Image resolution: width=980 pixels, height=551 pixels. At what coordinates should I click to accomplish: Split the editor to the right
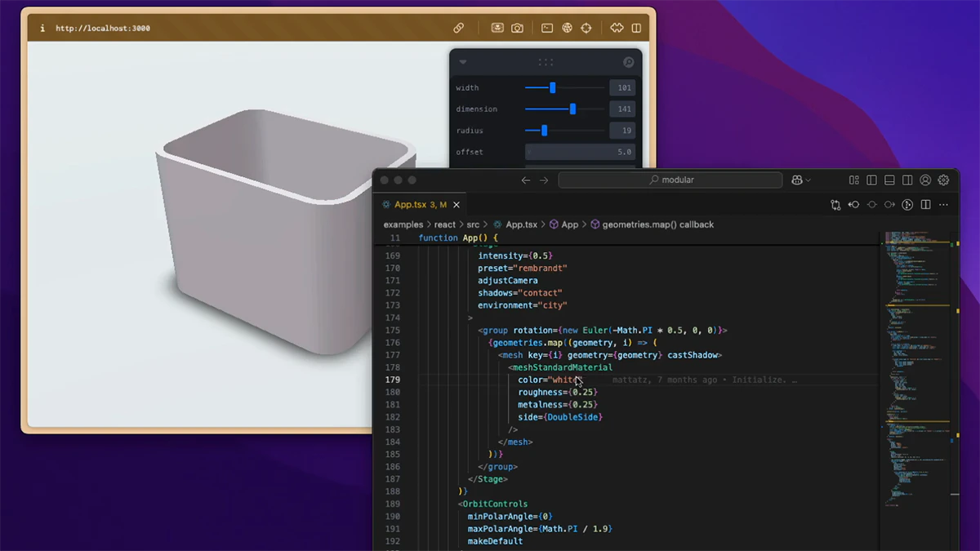[925, 205]
